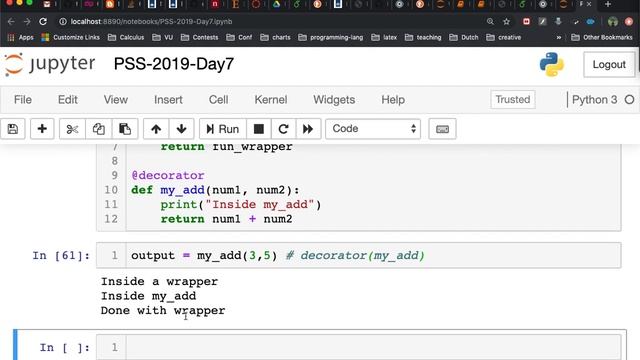The width and height of the screenshot is (640, 360).
Task: Open the Cell menu
Action: pyautogui.click(x=218, y=100)
